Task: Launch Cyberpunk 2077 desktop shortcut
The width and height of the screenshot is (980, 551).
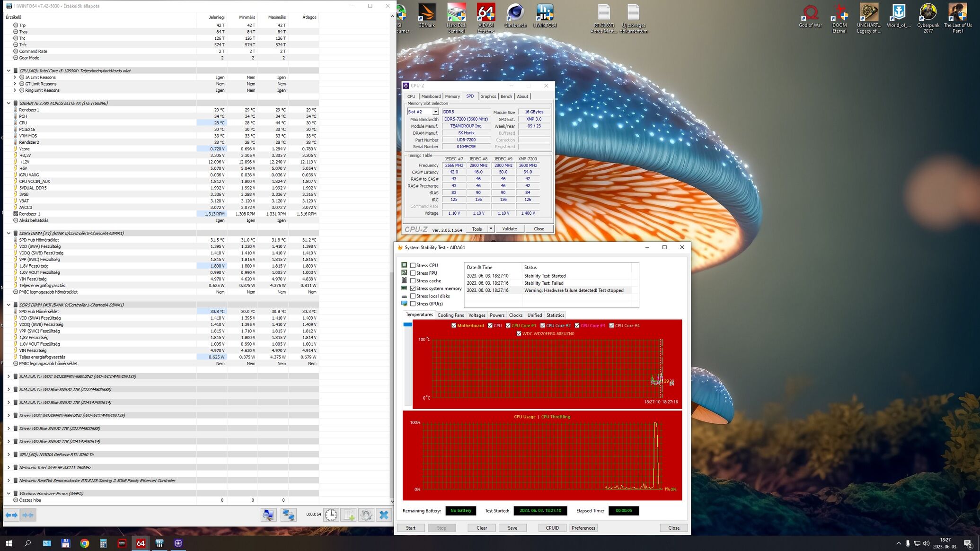Action: tap(928, 18)
